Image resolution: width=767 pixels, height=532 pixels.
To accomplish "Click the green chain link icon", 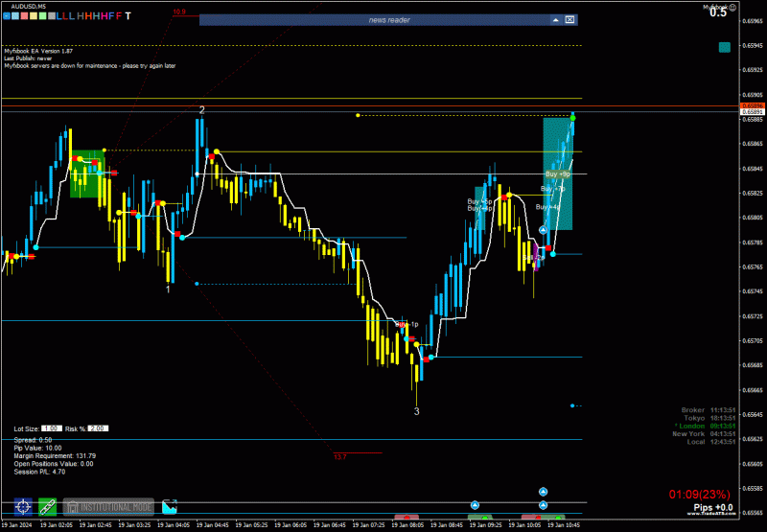I will click(47, 507).
